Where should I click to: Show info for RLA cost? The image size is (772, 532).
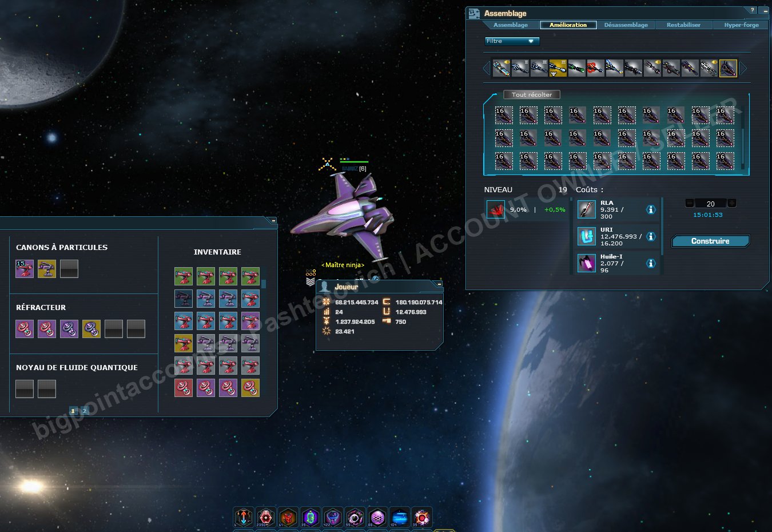(x=651, y=210)
